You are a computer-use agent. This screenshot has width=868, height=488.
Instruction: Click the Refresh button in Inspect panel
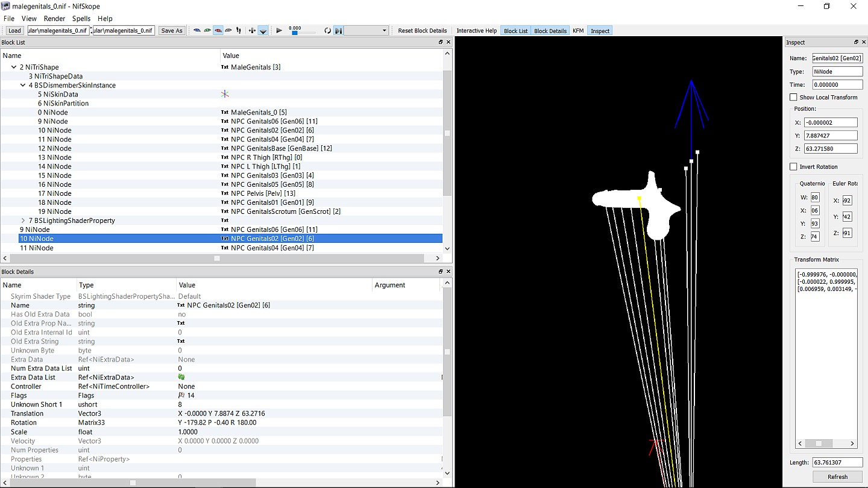(837, 477)
